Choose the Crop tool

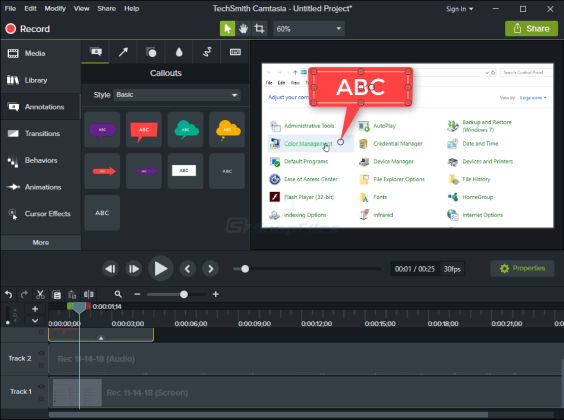pyautogui.click(x=259, y=28)
